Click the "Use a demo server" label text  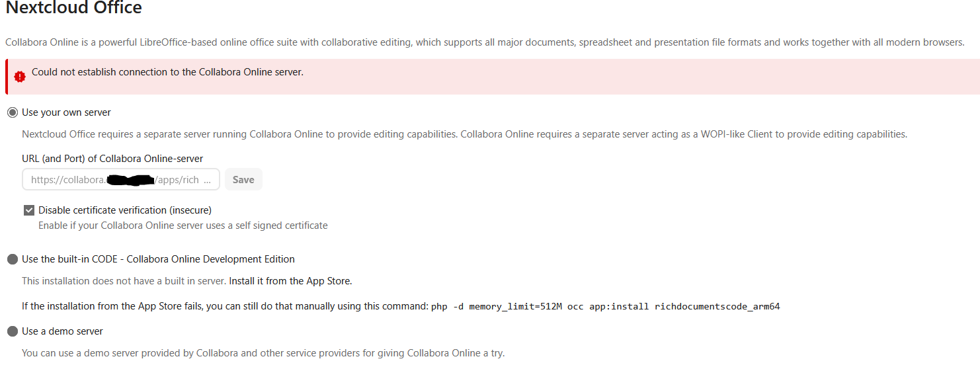click(x=62, y=331)
